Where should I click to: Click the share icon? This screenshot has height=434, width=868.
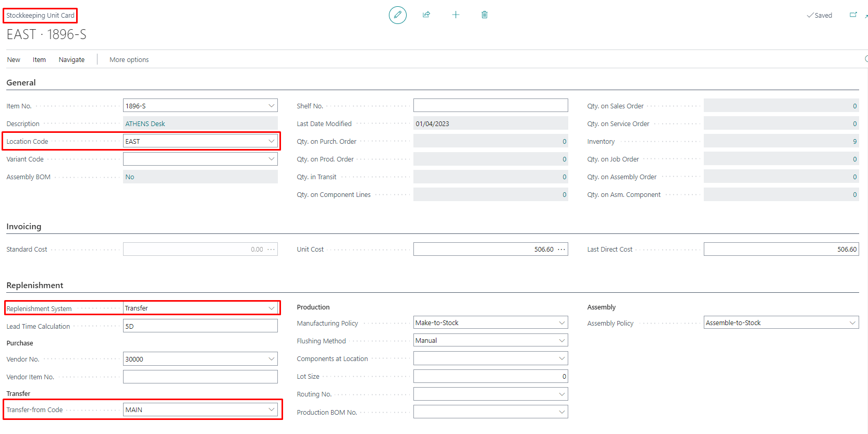coord(426,15)
